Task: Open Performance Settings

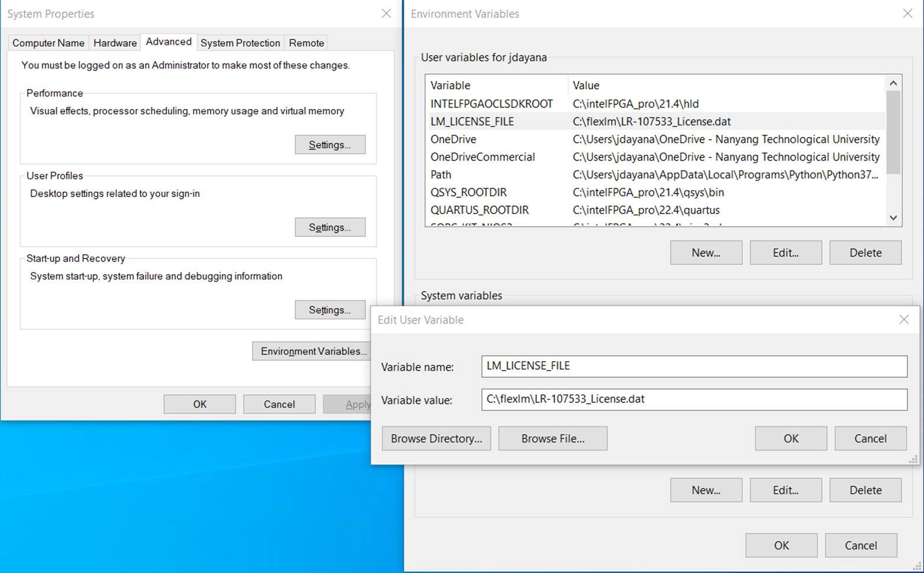Action: [x=330, y=144]
